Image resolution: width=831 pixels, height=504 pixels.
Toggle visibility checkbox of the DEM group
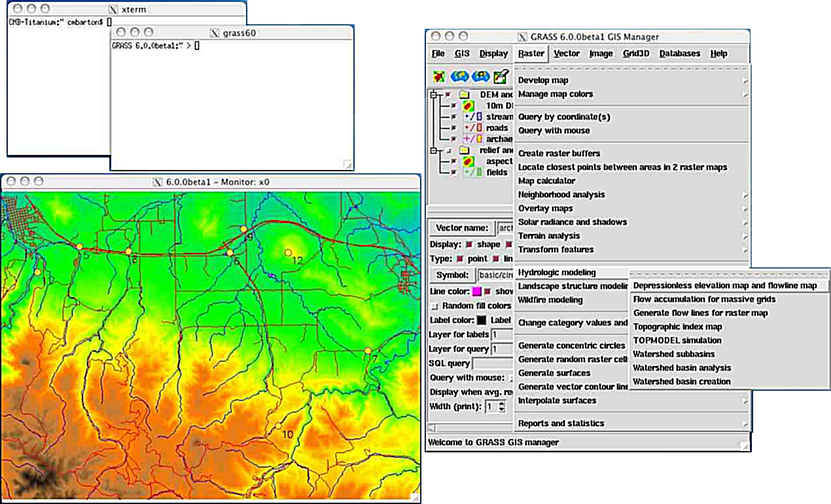click(x=448, y=95)
